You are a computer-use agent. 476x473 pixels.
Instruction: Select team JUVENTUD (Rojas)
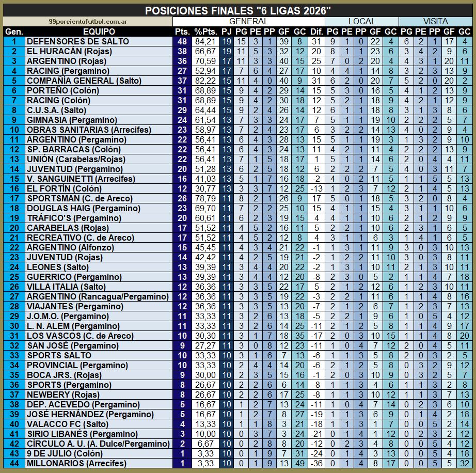pyautogui.click(x=65, y=258)
